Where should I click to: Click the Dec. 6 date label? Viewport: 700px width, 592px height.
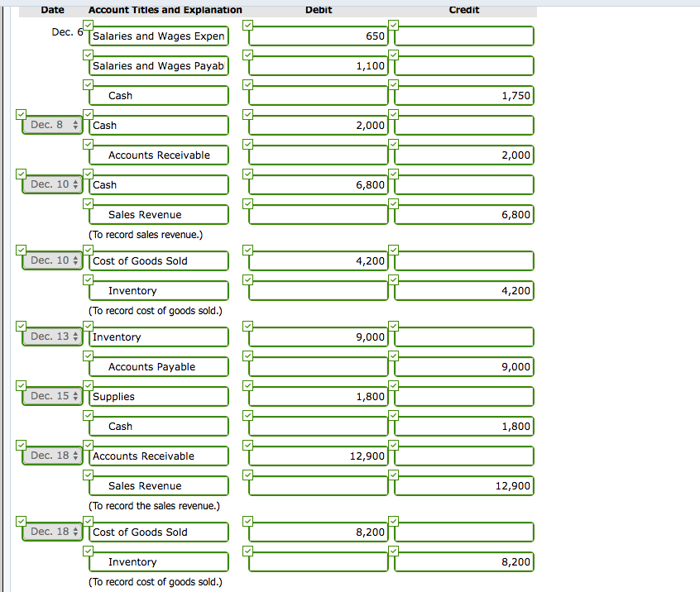67,32
